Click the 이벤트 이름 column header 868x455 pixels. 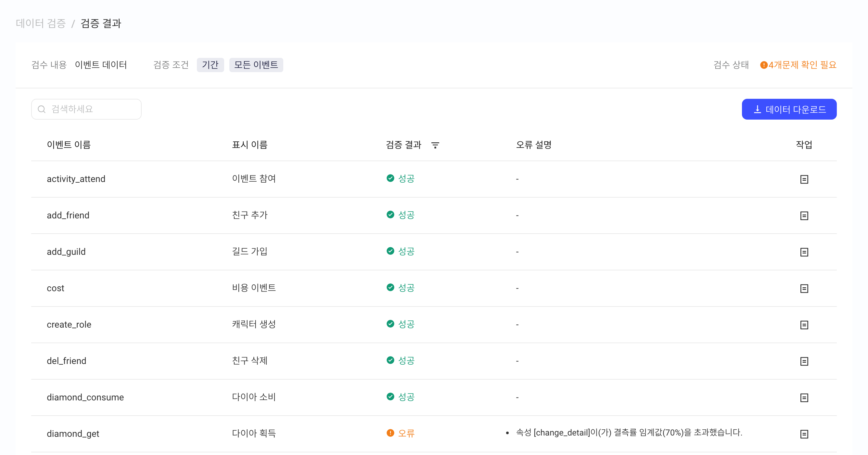[69, 145]
